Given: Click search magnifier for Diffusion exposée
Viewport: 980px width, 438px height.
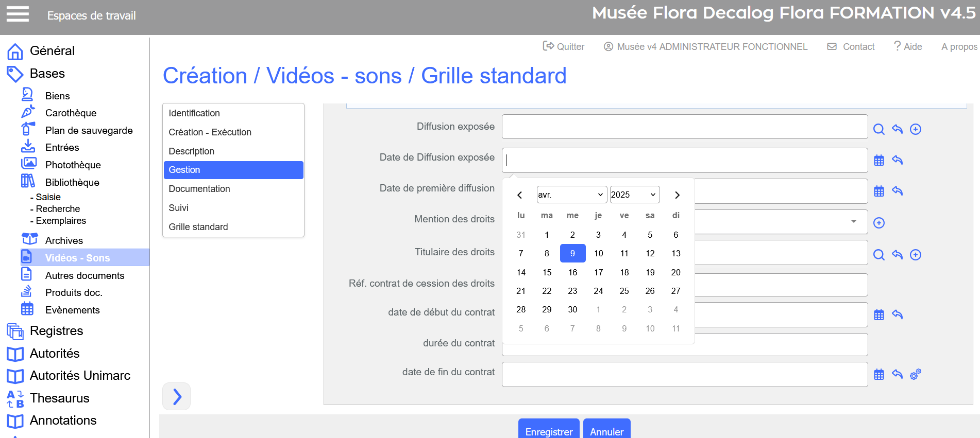Looking at the screenshot, I should (878, 130).
